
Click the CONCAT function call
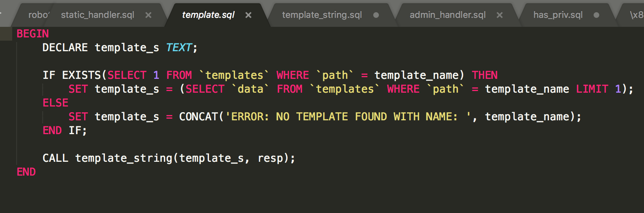tap(198, 117)
